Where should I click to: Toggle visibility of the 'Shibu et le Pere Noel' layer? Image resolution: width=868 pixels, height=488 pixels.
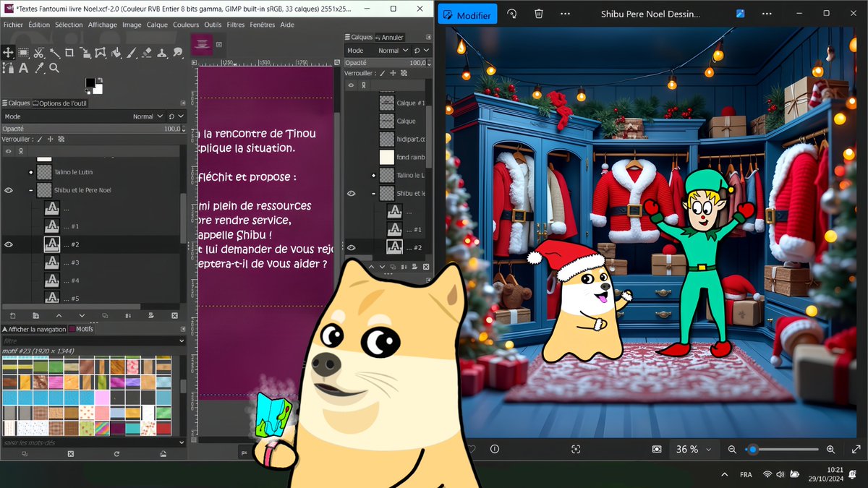tap(8, 190)
